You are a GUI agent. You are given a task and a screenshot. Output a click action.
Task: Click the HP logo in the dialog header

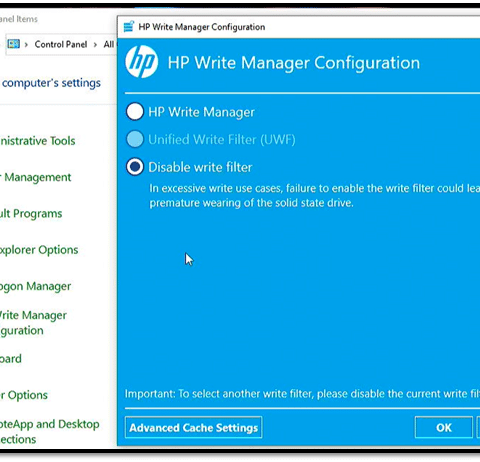(142, 62)
